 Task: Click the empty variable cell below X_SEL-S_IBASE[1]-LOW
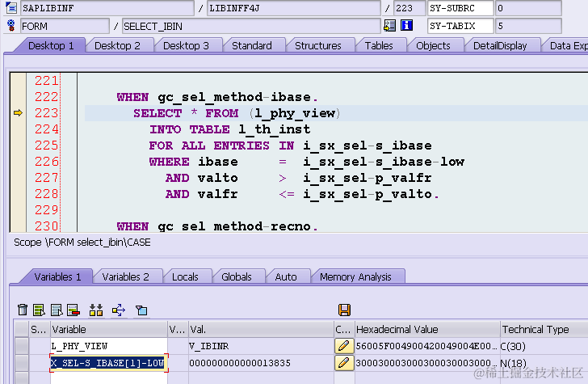(109, 378)
